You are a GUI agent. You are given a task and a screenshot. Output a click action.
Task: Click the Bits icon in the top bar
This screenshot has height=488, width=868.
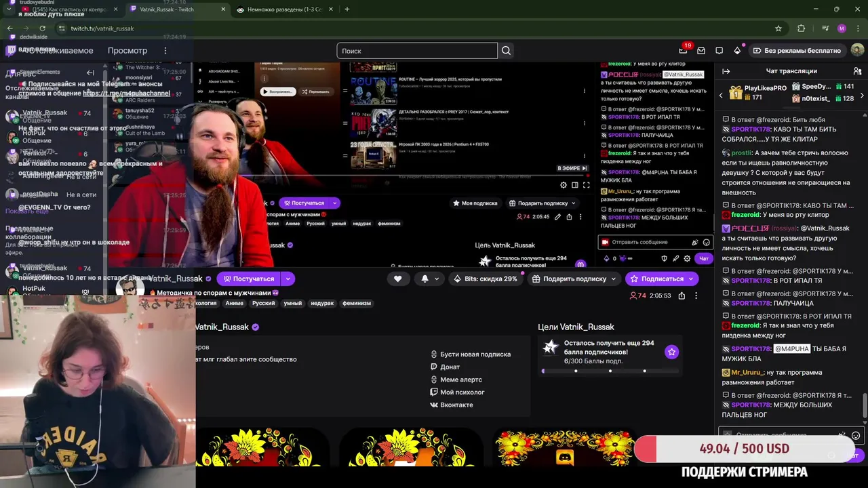(737, 51)
